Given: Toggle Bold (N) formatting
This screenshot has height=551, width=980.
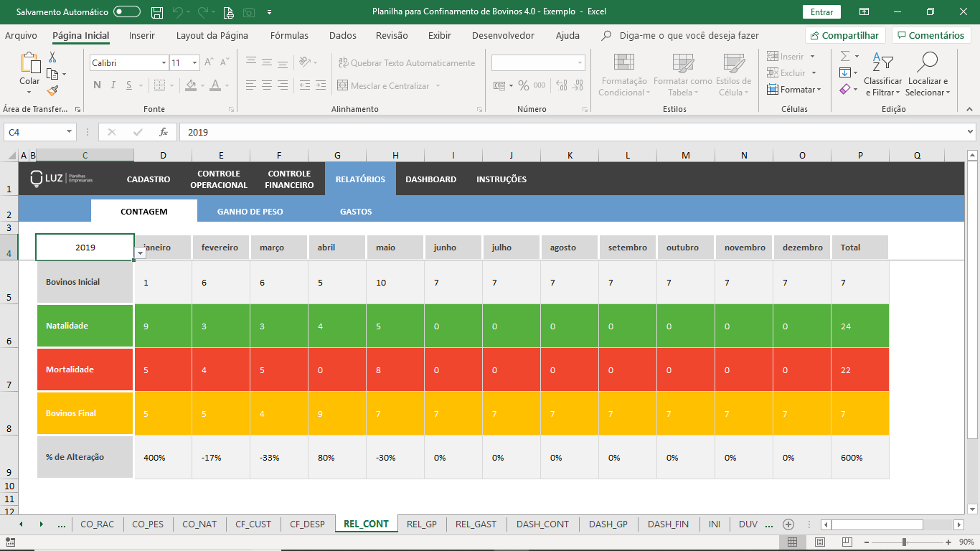Looking at the screenshot, I should (97, 85).
